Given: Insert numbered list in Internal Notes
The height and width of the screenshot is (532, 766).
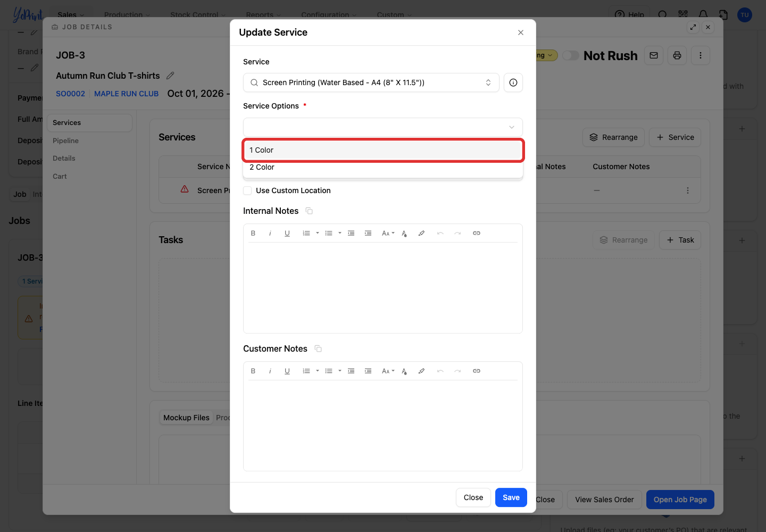Looking at the screenshot, I should pyautogui.click(x=306, y=233).
